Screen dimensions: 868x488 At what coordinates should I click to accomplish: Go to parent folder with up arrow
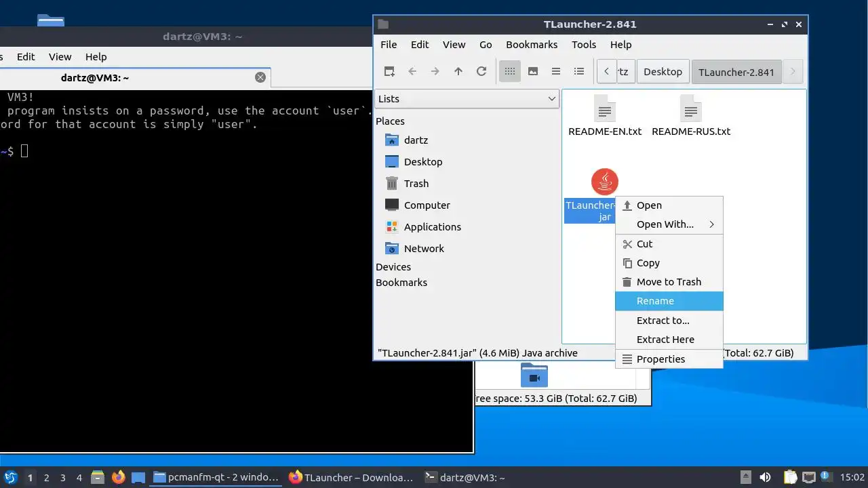pyautogui.click(x=458, y=71)
